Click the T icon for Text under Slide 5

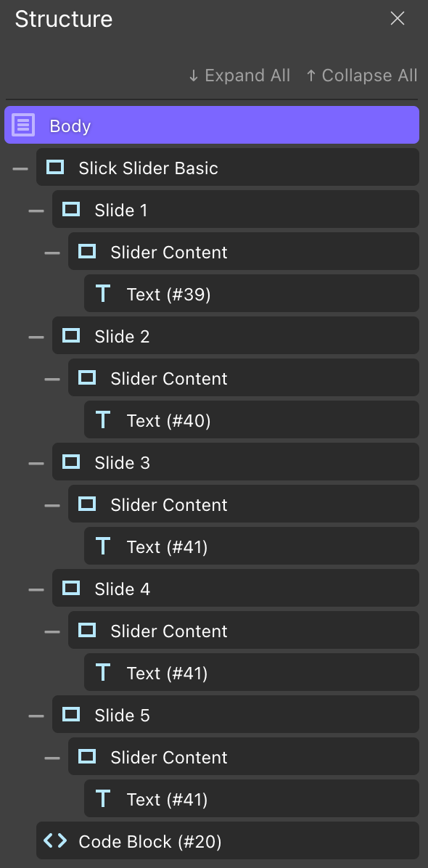click(x=102, y=798)
